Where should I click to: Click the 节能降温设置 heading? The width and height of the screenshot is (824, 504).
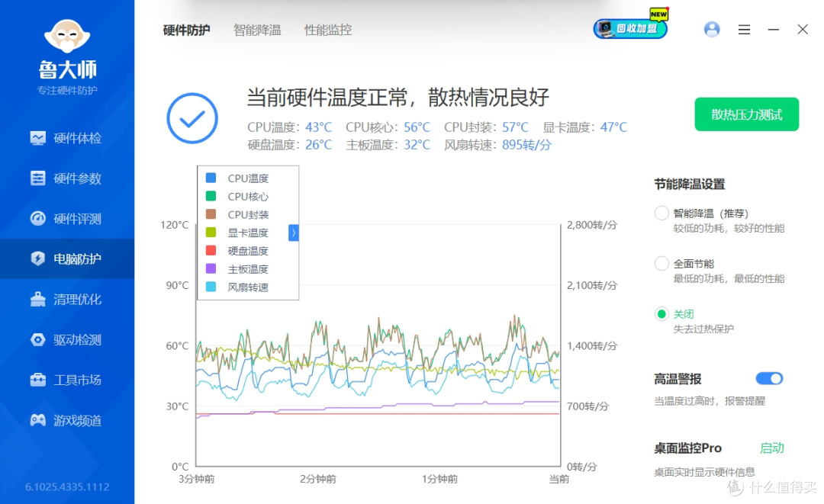pos(690,185)
